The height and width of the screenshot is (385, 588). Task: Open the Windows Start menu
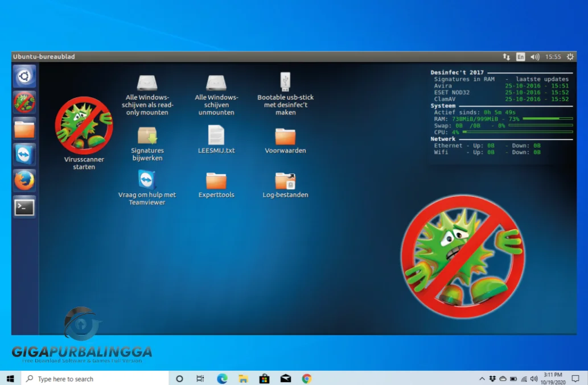pos(10,379)
